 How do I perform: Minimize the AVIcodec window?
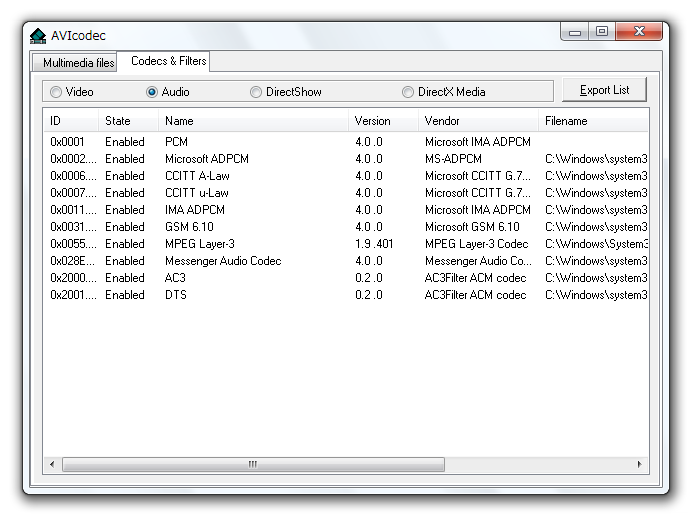[x=574, y=32]
